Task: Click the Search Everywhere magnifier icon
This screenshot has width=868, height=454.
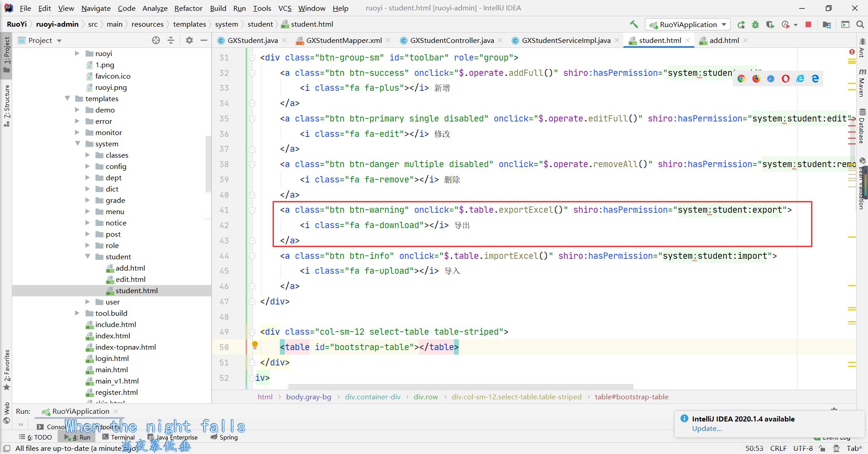Action: [860, 24]
